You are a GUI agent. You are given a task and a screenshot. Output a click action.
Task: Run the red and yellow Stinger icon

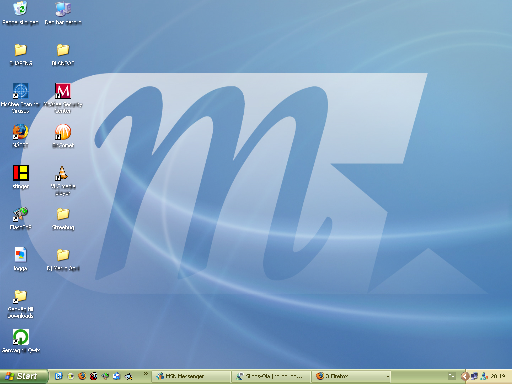pos(21,173)
